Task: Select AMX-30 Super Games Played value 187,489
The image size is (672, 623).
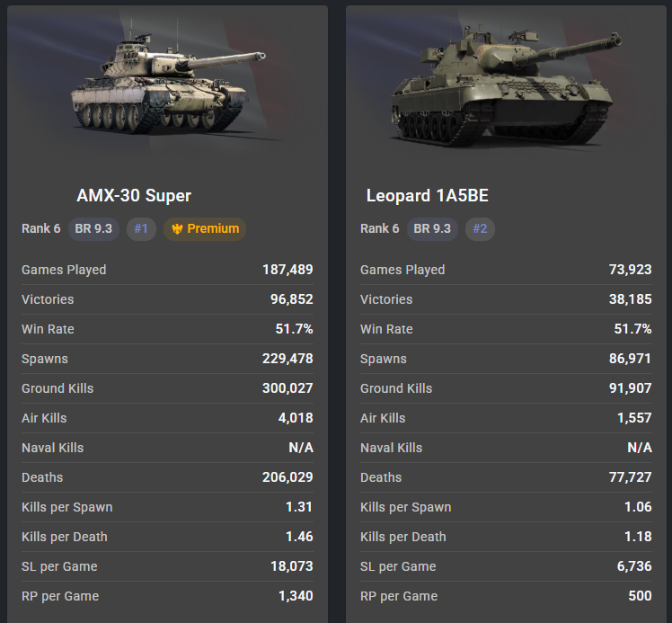Action: pos(287,270)
